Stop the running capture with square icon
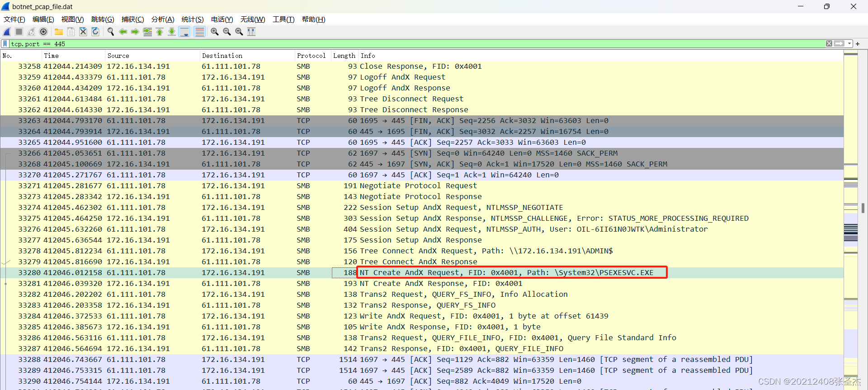The width and height of the screenshot is (868, 390). (x=19, y=32)
